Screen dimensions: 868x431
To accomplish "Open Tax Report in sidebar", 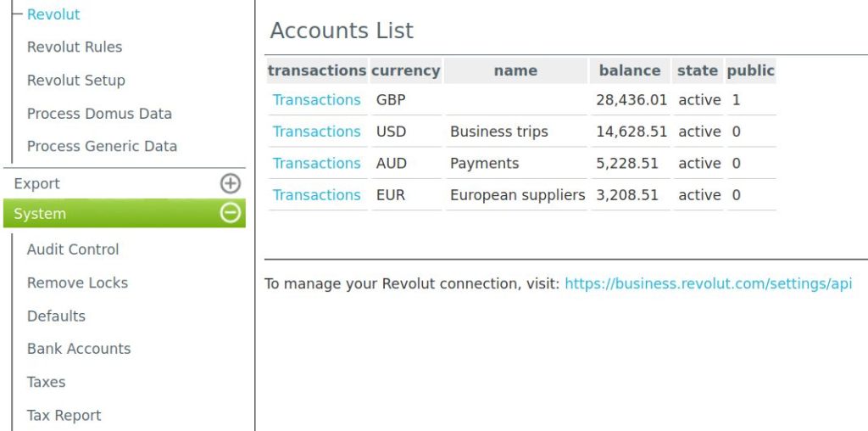I will [x=64, y=415].
